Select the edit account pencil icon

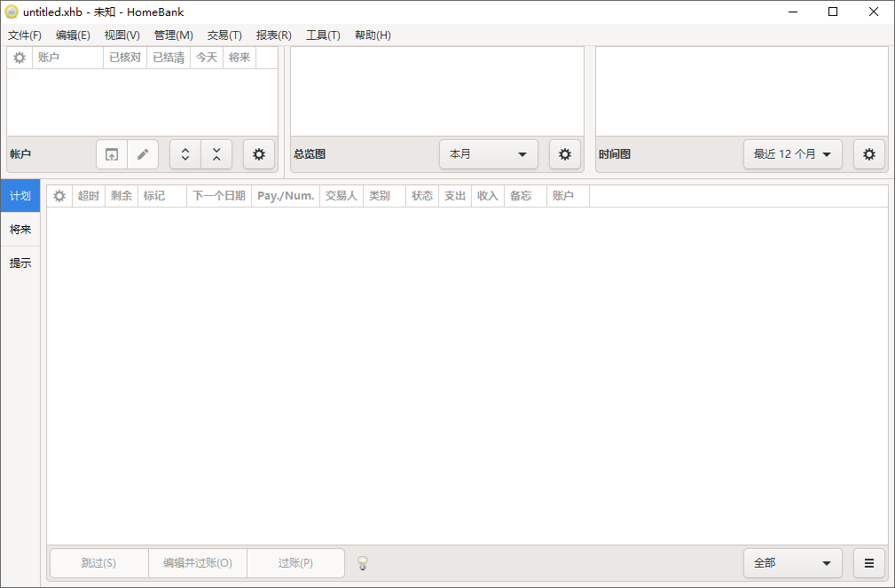point(144,153)
